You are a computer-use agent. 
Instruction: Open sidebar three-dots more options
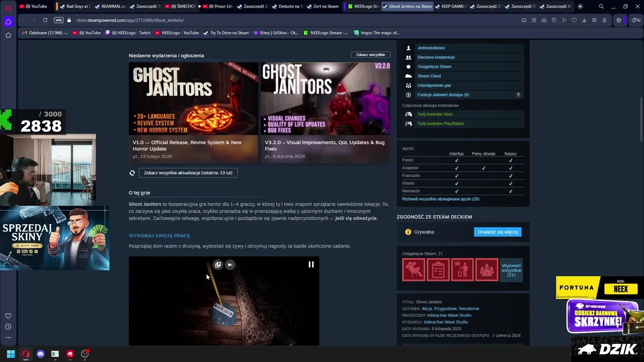(x=8, y=337)
